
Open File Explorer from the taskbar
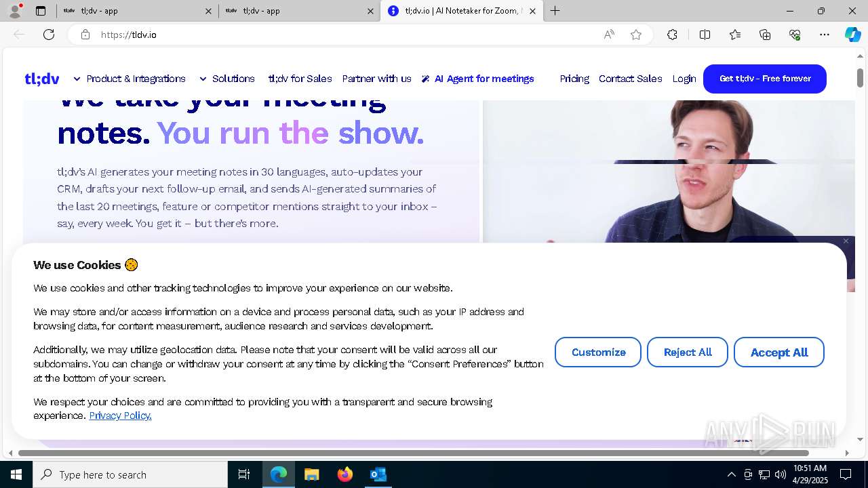(312, 474)
